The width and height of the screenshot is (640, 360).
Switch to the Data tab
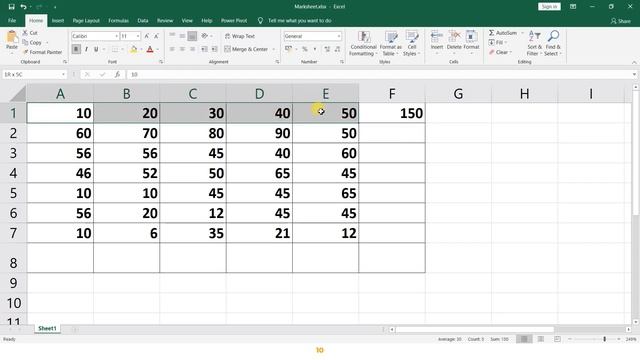click(x=143, y=20)
